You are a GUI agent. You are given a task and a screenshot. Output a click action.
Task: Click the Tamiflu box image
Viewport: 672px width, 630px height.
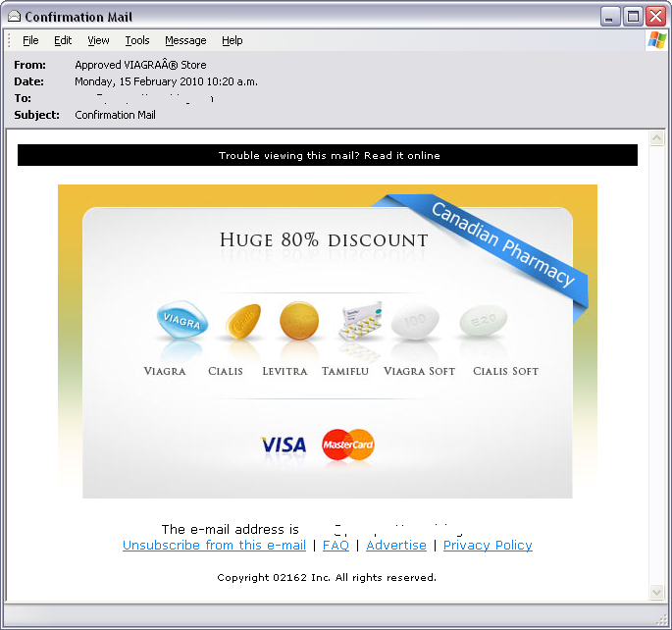point(360,321)
